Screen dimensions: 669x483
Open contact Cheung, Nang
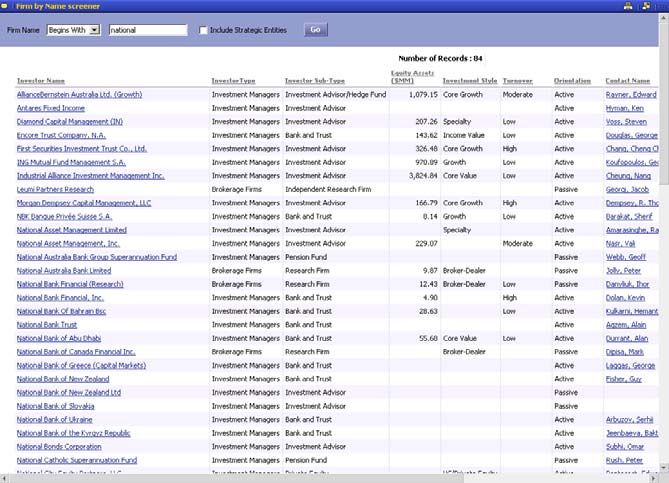tap(628, 176)
